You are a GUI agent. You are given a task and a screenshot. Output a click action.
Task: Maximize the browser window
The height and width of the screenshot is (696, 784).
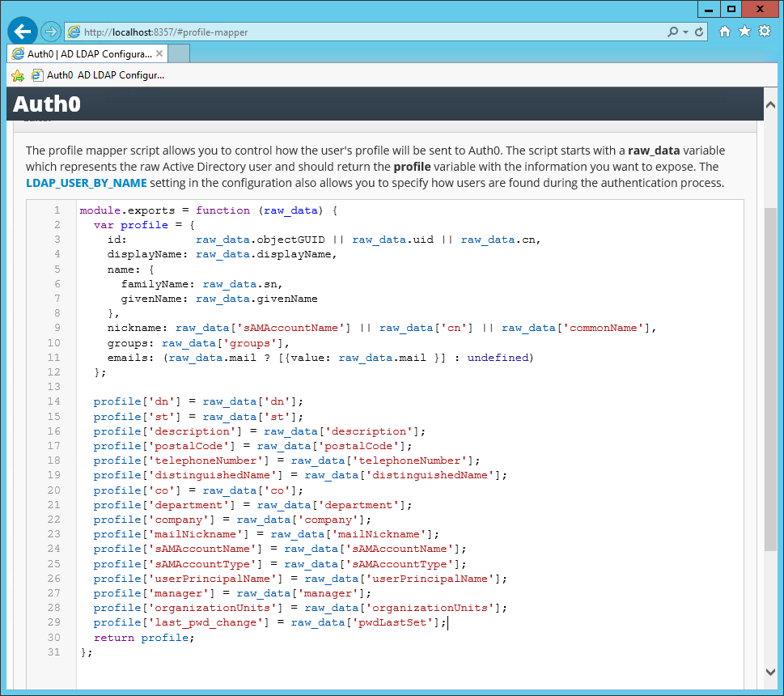click(731, 9)
